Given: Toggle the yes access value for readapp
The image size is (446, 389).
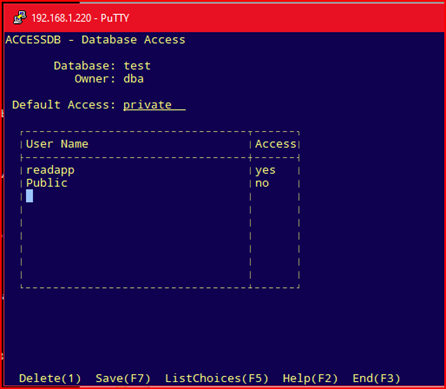Looking at the screenshot, I should tap(265, 170).
